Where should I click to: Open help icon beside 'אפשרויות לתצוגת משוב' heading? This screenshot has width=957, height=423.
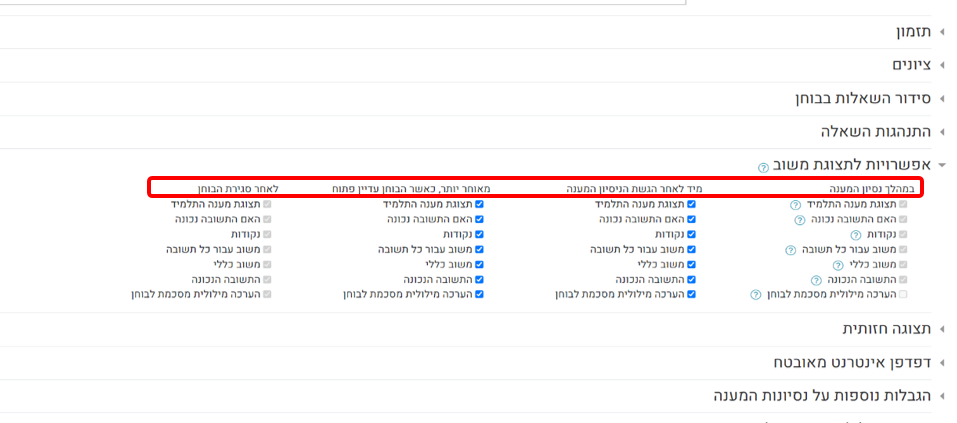coord(764,166)
